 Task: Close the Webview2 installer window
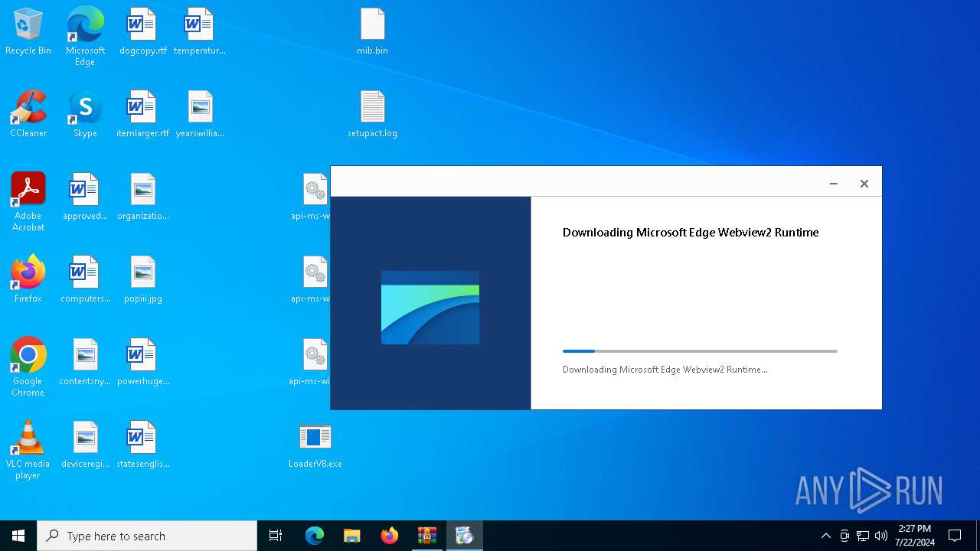click(x=864, y=184)
